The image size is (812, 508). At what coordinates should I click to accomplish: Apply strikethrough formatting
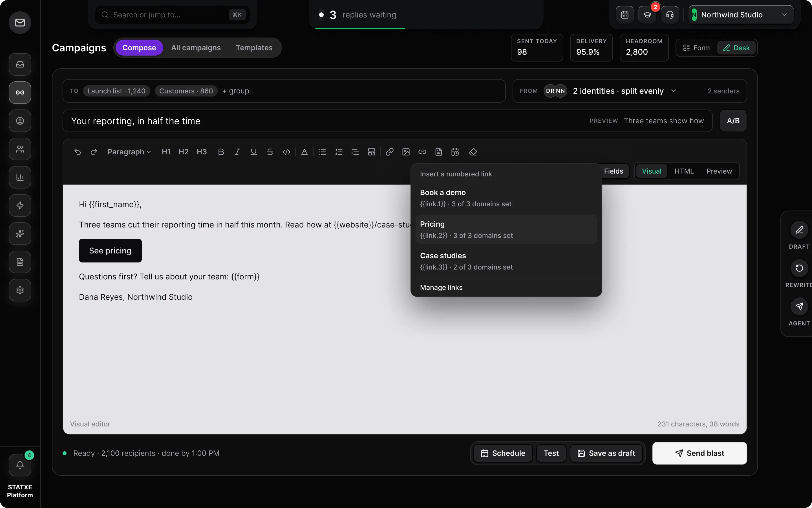(x=270, y=152)
